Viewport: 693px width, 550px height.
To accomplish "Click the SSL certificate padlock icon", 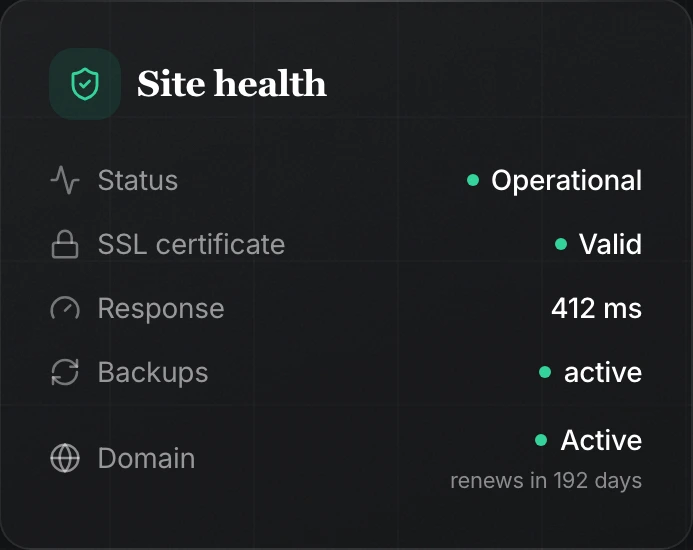I will (x=65, y=244).
